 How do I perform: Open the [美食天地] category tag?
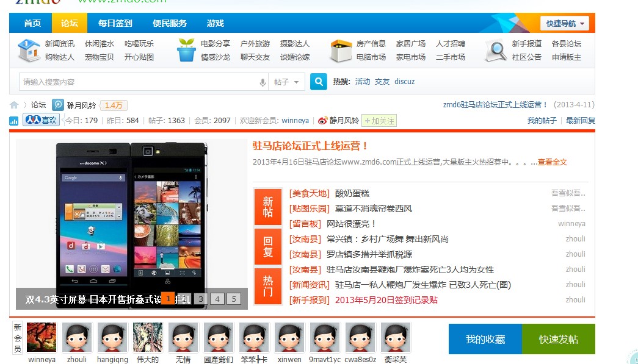click(310, 193)
